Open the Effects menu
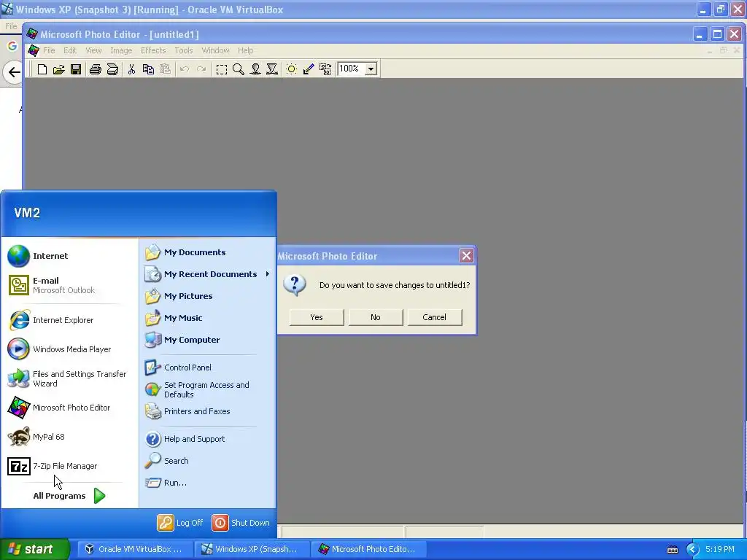 (153, 50)
